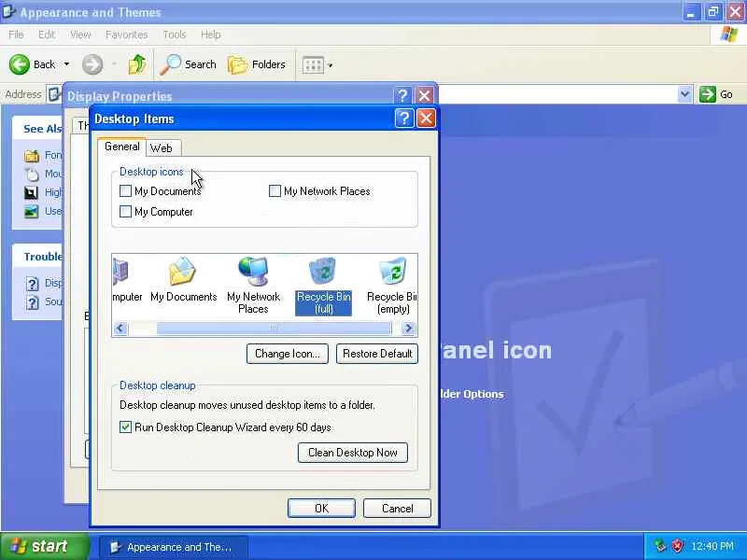The width and height of the screenshot is (747, 560).
Task: Select the General tab
Action: tap(122, 147)
